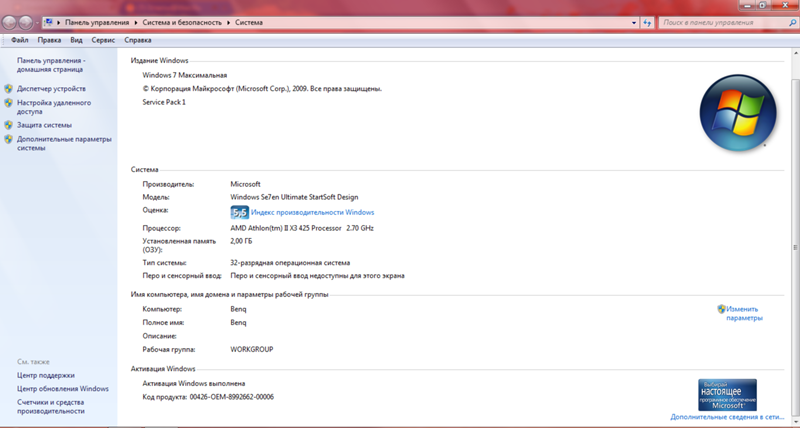The height and width of the screenshot is (428, 800).
Task: Click AMD Athlon II X3 425 processor text
Action: (302, 228)
